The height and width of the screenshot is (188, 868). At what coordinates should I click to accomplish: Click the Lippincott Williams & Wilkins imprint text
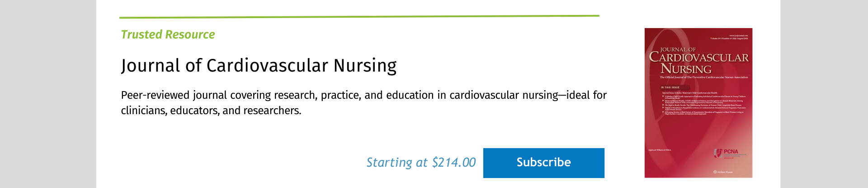[660, 150]
